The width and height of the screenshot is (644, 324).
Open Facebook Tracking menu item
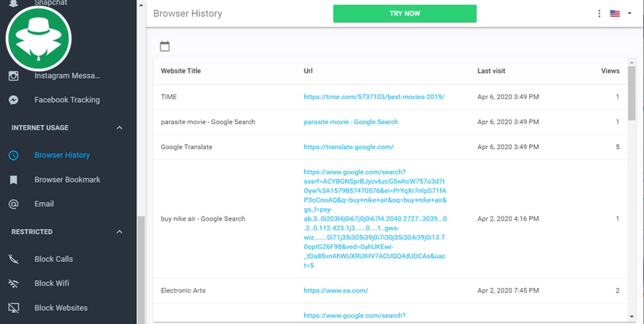(x=67, y=100)
